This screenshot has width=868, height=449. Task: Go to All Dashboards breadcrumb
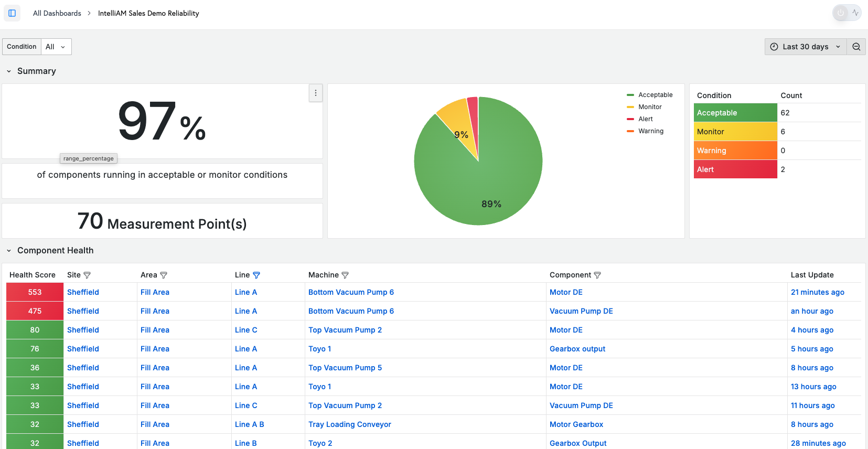click(x=57, y=13)
